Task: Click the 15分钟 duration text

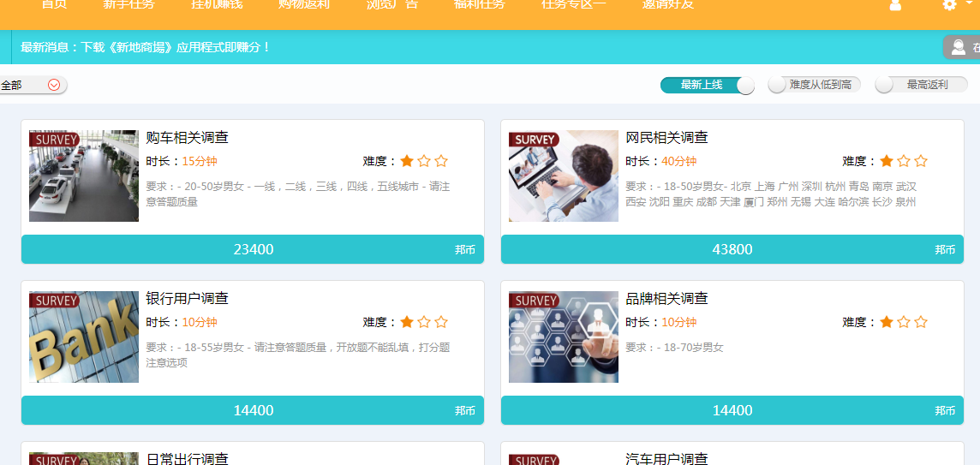Action: point(200,161)
